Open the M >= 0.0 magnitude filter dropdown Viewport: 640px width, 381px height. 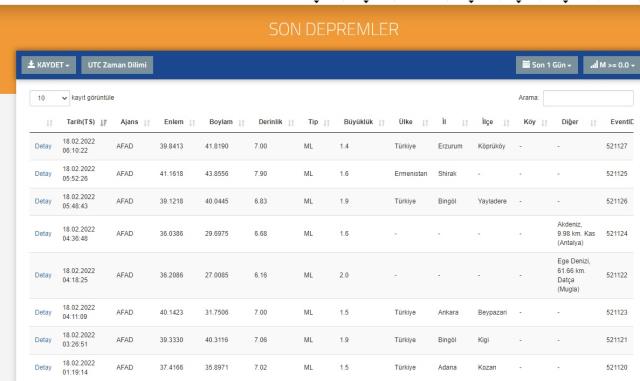[612, 65]
